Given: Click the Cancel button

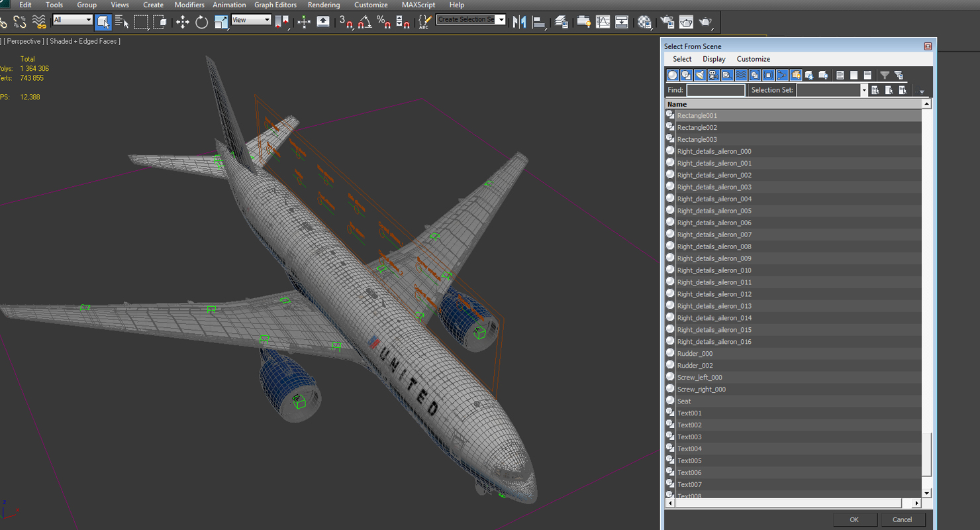Looking at the screenshot, I should tap(902, 520).
